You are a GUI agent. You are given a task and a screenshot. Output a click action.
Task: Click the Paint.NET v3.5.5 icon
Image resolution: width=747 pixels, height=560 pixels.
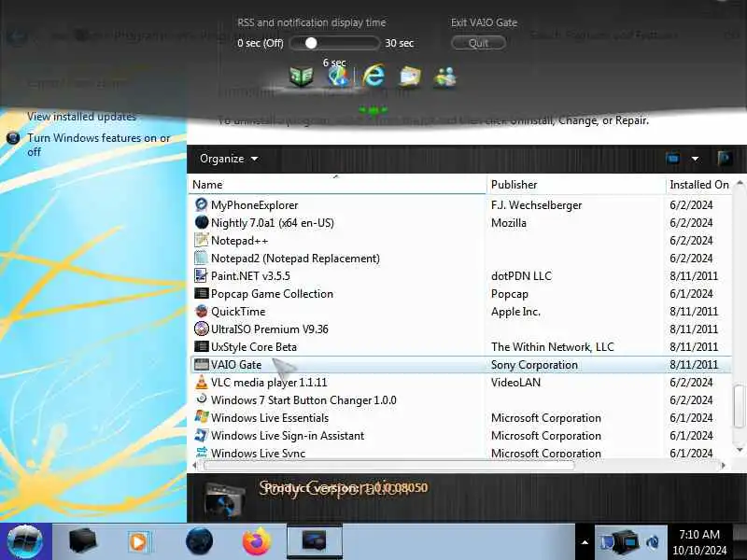click(202, 275)
